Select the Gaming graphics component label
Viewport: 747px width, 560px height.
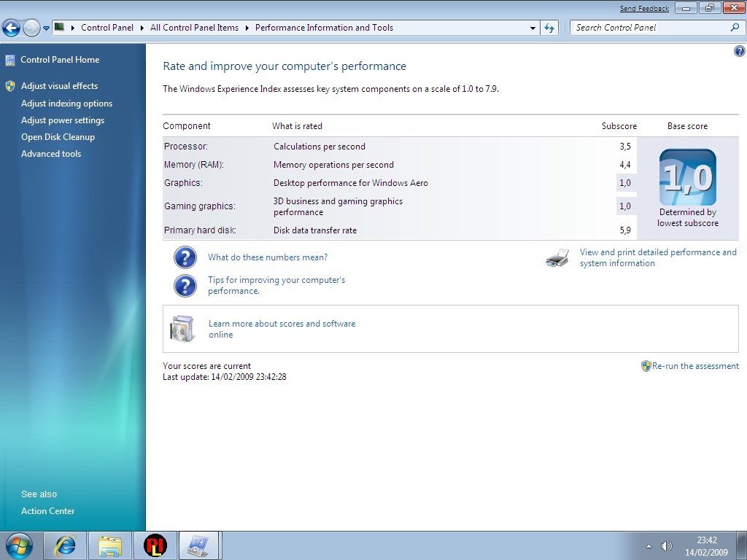coord(200,206)
